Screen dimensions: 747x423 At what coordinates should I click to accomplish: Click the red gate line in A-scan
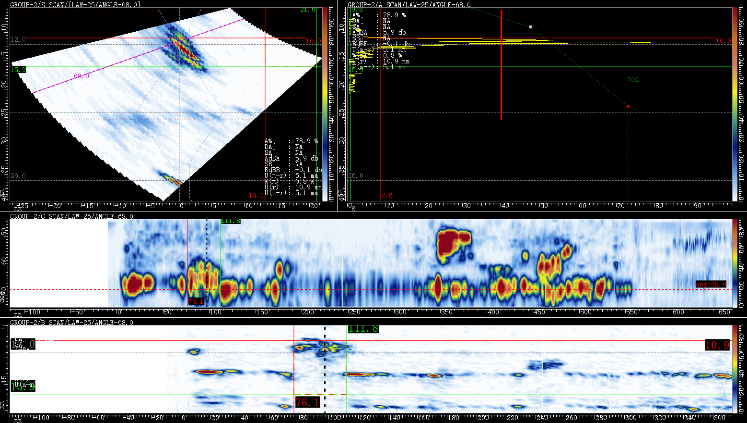pos(501,65)
